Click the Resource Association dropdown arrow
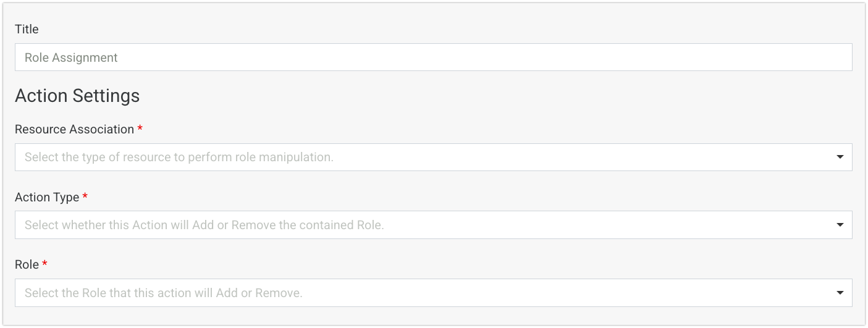Screen dimensions: 868x328 click(x=840, y=157)
